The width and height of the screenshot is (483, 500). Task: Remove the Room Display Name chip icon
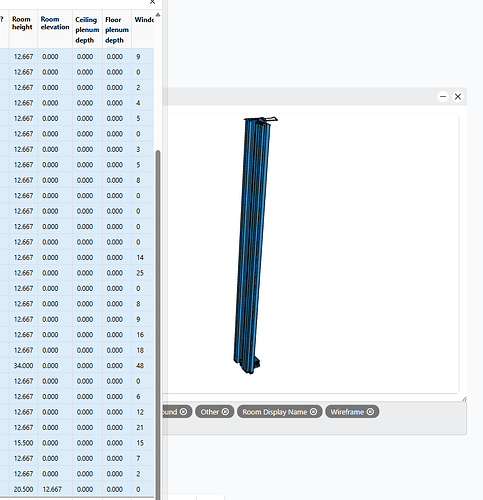[313, 412]
